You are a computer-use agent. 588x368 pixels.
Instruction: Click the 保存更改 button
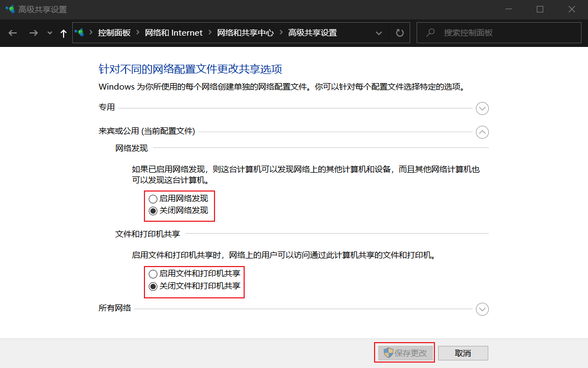tap(405, 353)
